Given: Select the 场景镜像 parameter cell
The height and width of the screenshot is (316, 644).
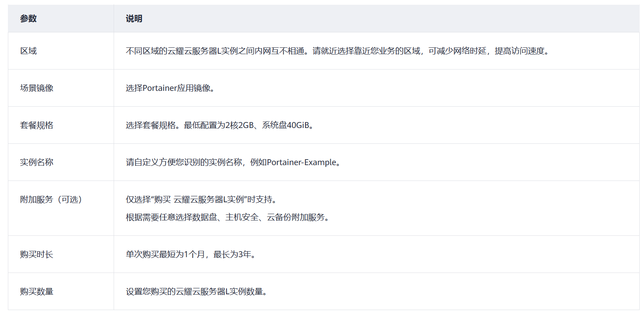Looking at the screenshot, I should [x=61, y=88].
